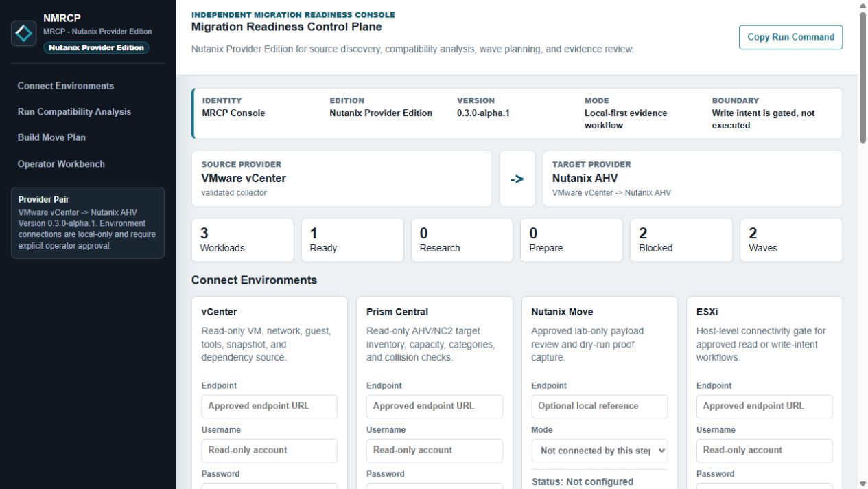Click the scrollbar up arrow
Screen dimensions: 868x489
863,5
